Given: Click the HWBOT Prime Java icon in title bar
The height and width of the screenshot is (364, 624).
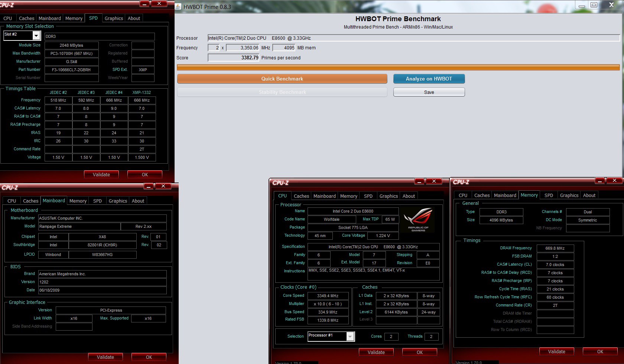Looking at the screenshot, I should pos(178,7).
